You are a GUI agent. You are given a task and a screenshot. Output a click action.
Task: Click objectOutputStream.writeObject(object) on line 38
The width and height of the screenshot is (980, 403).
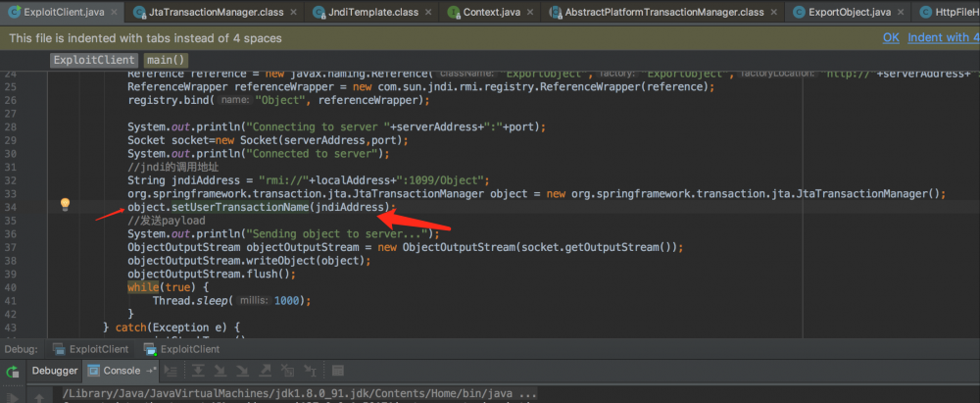[246, 260]
